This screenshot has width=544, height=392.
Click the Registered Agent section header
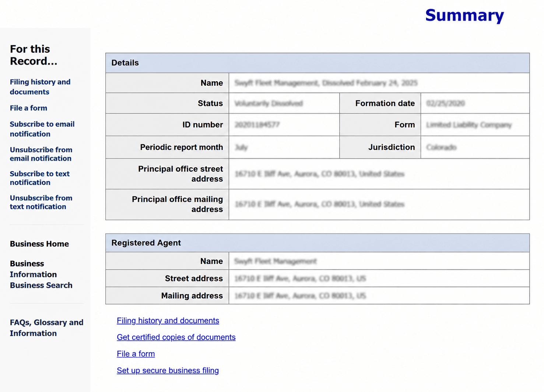point(317,243)
